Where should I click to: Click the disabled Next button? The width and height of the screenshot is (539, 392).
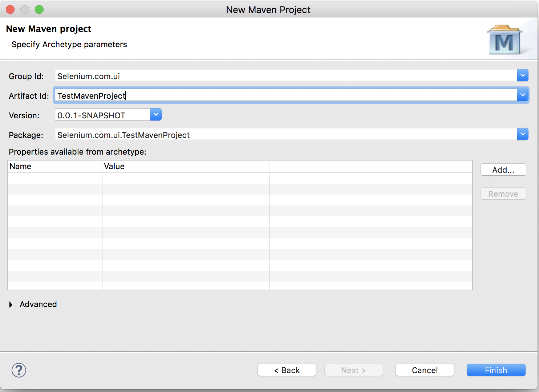coord(353,370)
